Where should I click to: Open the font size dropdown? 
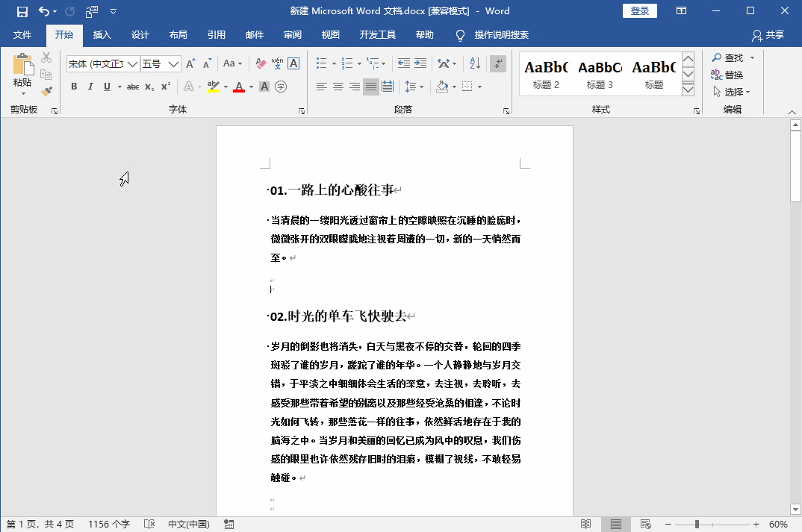(173, 65)
